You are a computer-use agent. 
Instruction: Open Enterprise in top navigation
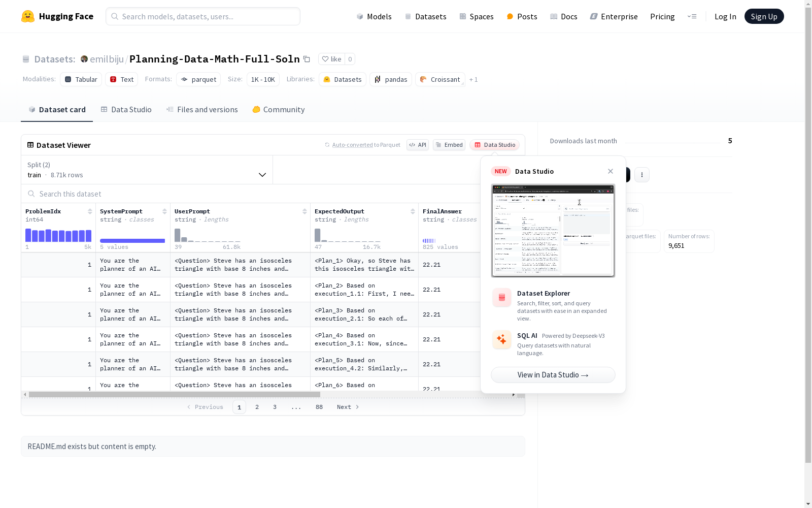tap(614, 16)
